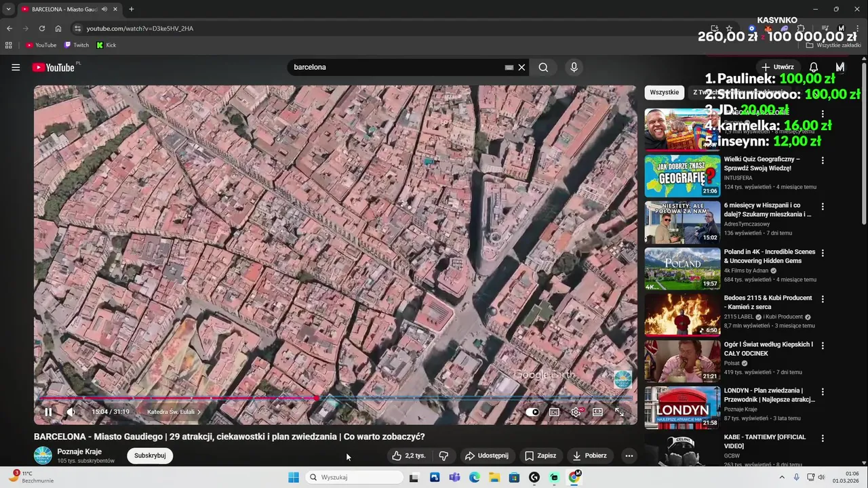Open the YouTube bookmark in bookmarks bar
The height and width of the screenshot is (488, 868).
click(41, 45)
